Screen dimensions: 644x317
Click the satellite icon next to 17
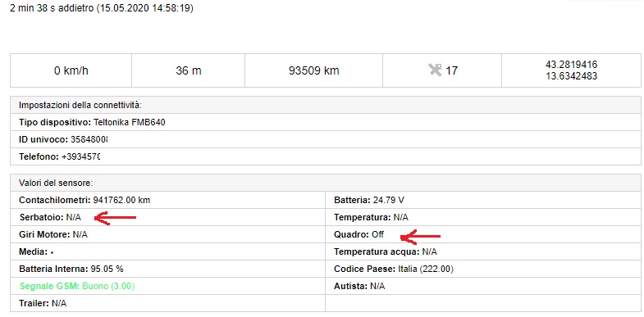click(x=435, y=70)
